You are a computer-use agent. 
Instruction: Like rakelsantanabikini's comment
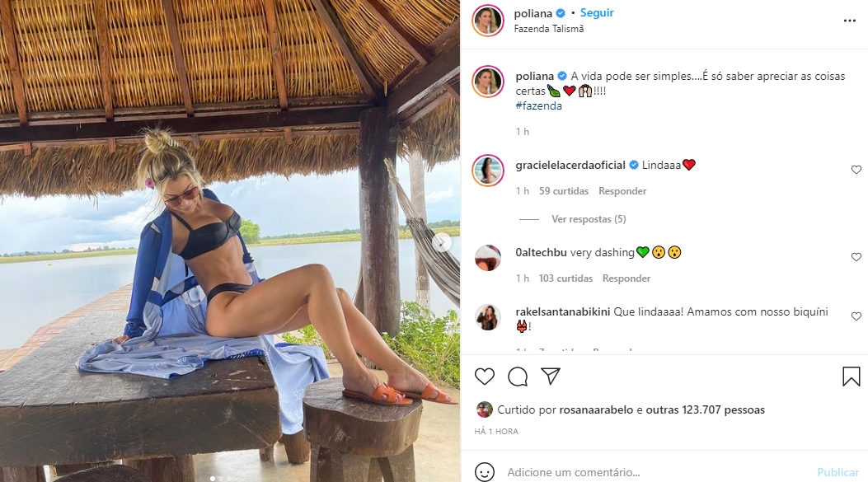[x=856, y=316]
